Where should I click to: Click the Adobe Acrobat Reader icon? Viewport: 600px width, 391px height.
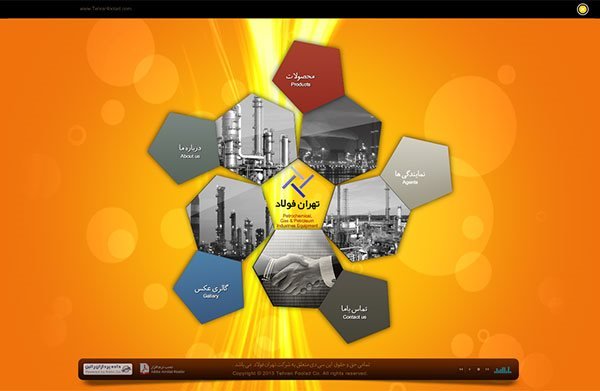click(144, 369)
